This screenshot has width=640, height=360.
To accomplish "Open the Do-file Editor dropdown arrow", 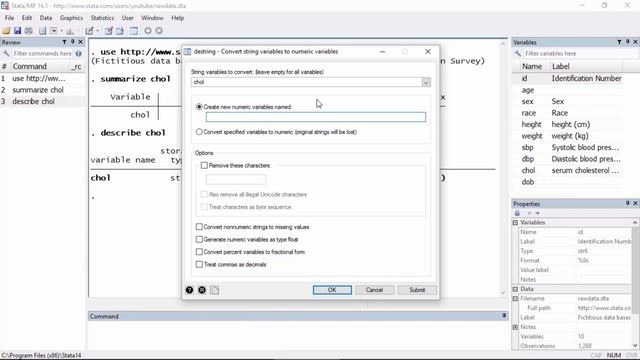I will point(97,31).
